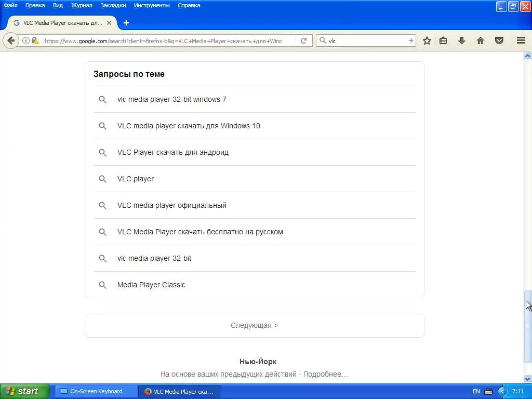Open the Вид menu
This screenshot has height=399, width=532.
click(x=58, y=5)
